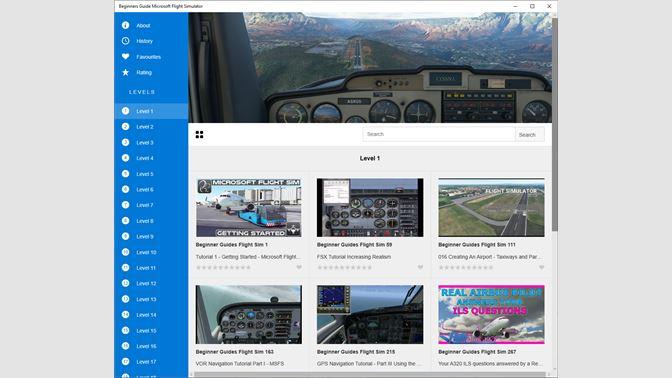The image size is (672, 378).
Task: Open Beginner Guides Flight Sim 111 title
Action: pos(477,245)
